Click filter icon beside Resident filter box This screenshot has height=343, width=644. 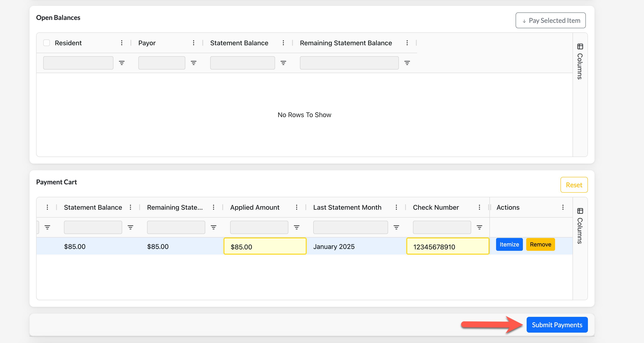(122, 63)
